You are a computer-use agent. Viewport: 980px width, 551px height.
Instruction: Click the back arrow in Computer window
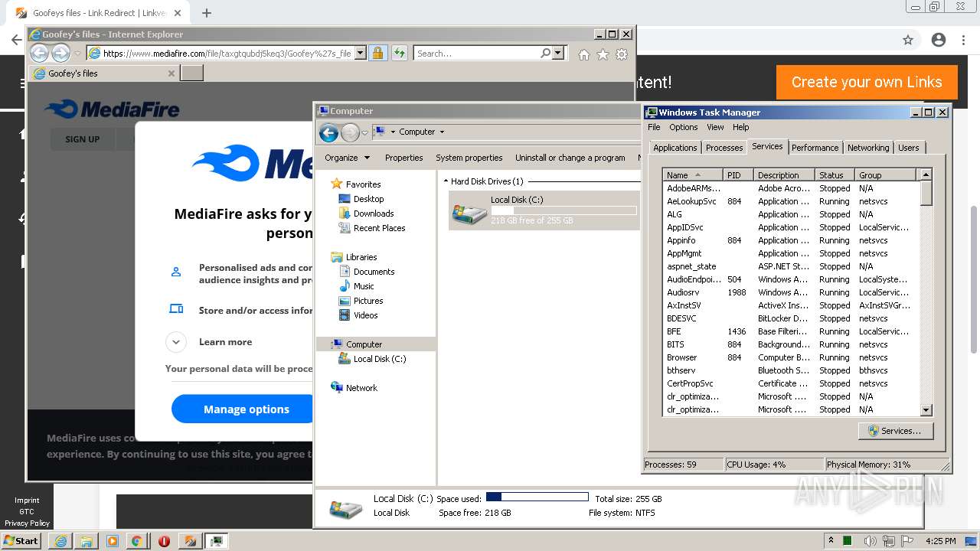[x=328, y=132]
